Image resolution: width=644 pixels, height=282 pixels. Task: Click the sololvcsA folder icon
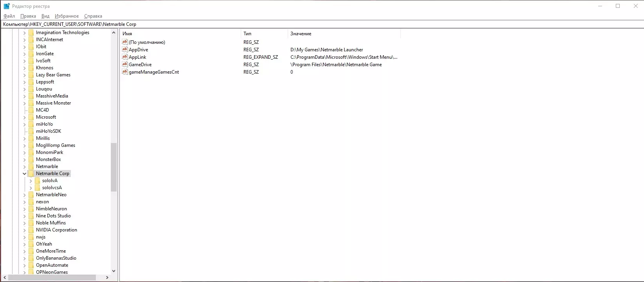37,188
